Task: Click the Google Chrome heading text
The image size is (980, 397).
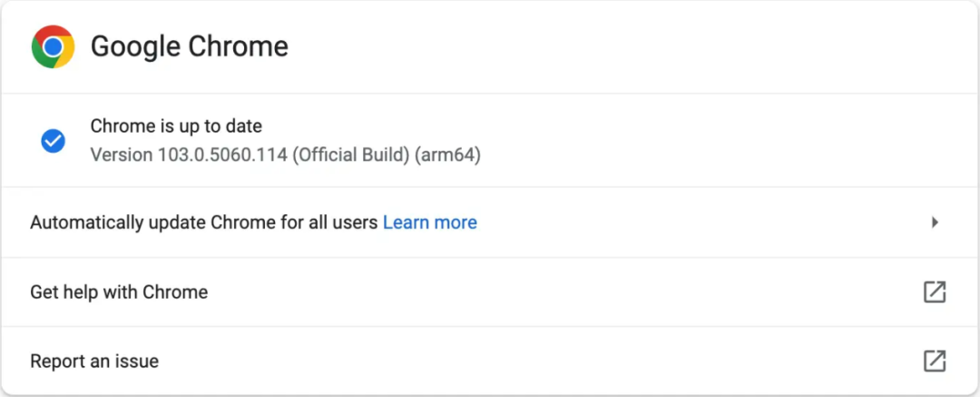Action: point(189,46)
